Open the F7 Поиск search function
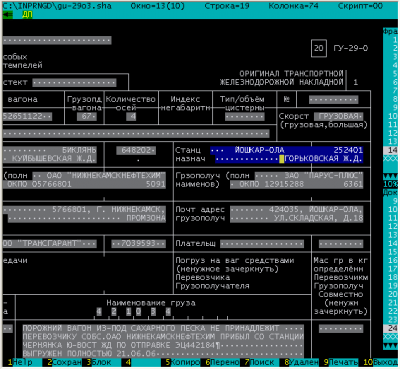The width and height of the screenshot is (400, 369). [x=261, y=362]
